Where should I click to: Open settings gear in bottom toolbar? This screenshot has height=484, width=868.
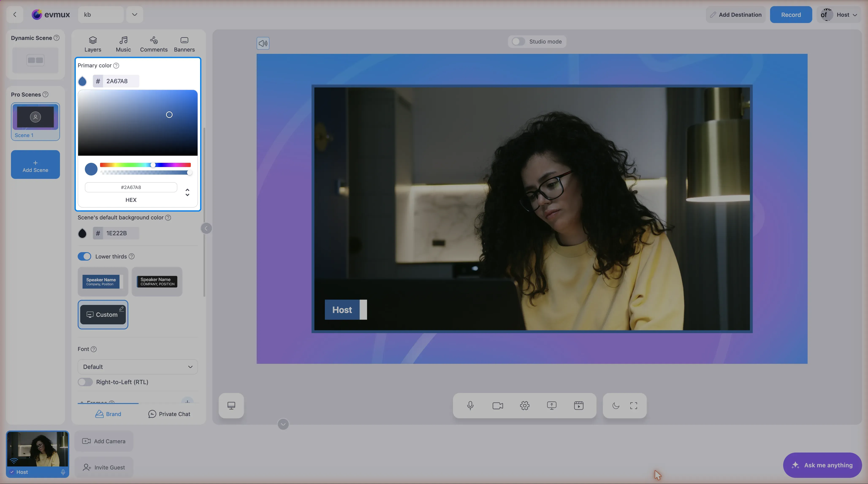tap(525, 405)
